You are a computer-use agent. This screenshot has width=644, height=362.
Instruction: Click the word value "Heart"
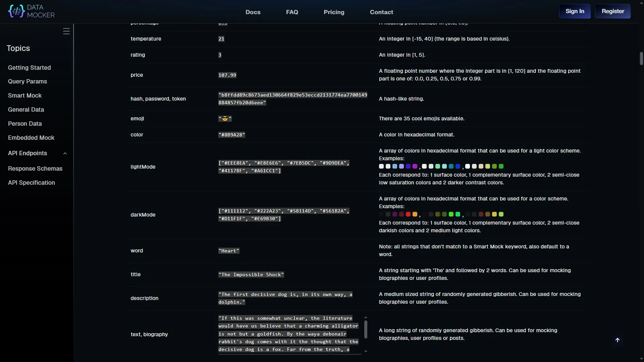[x=229, y=251]
